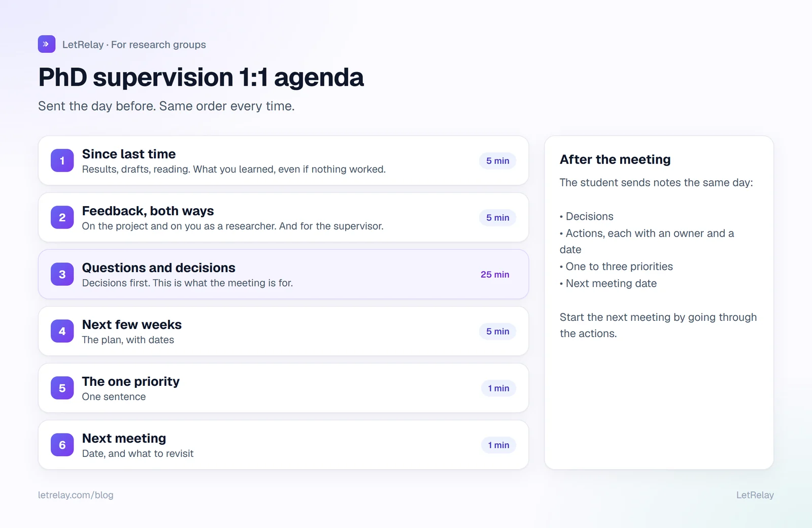Select the number 5 step badge
The image size is (812, 528).
(62, 388)
